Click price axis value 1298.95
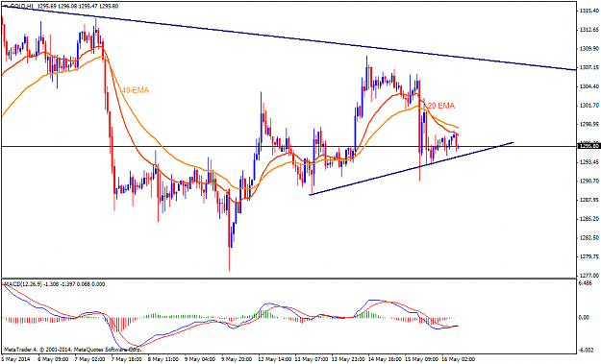Screen dimensions: 601x364 (x=589, y=125)
